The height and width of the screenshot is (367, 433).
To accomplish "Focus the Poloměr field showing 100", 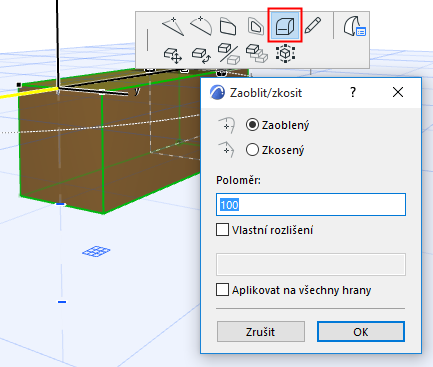I will coord(311,204).
